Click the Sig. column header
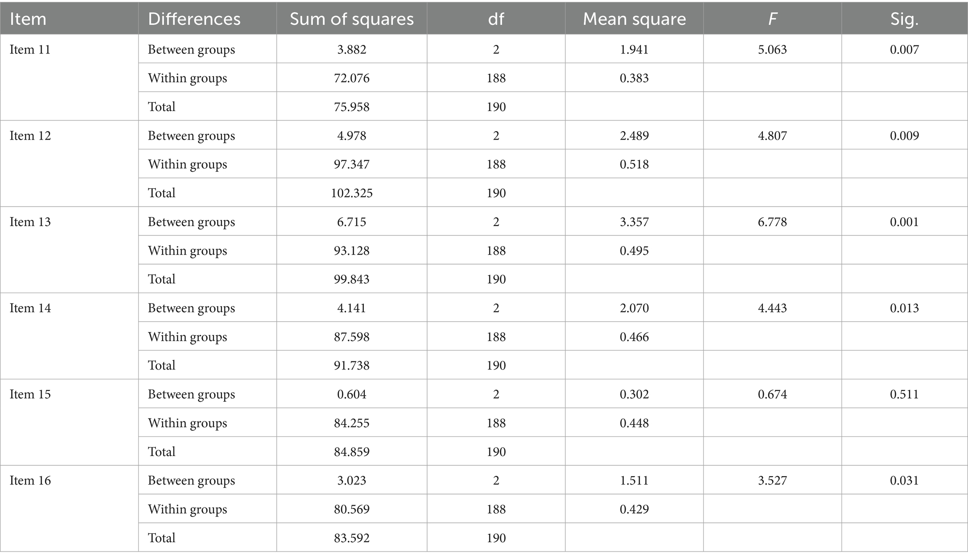This screenshot has height=560, width=968. 904,19
